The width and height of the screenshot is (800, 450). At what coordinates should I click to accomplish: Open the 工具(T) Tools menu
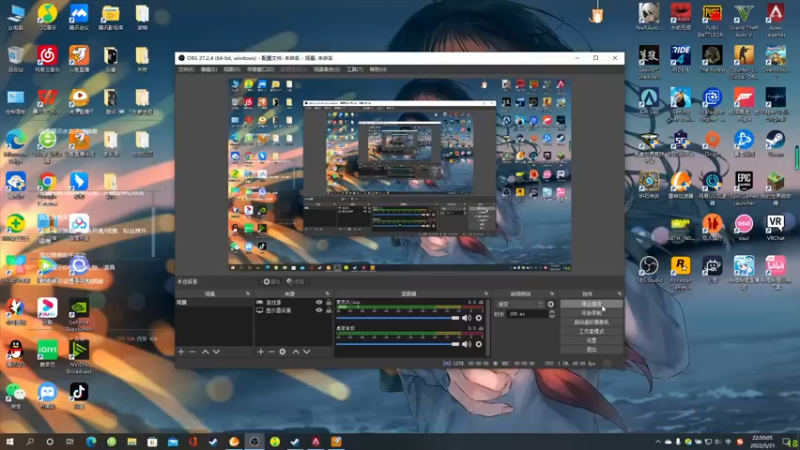(355, 69)
